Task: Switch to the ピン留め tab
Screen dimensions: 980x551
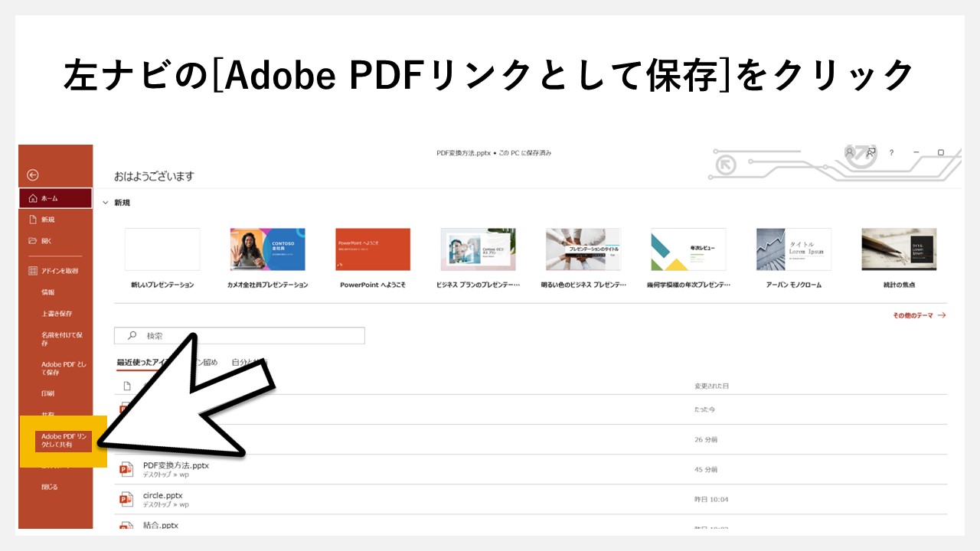Action: [x=207, y=362]
